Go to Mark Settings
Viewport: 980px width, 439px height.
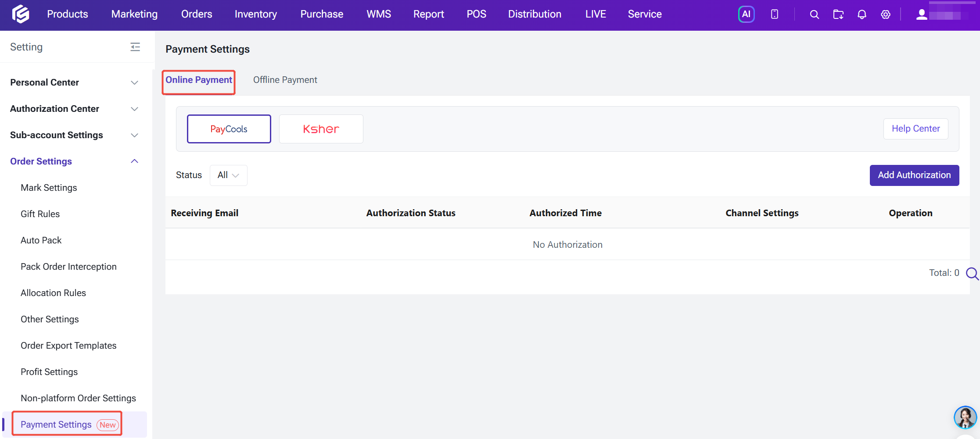point(49,188)
